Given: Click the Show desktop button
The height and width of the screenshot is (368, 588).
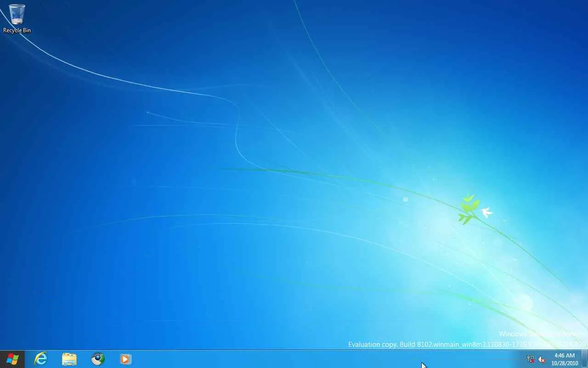Looking at the screenshot, I should (584, 359).
